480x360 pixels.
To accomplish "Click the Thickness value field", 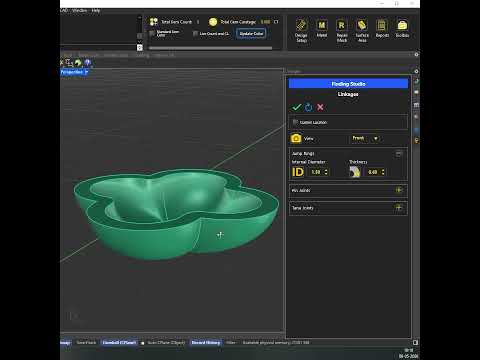I will [x=373, y=172].
